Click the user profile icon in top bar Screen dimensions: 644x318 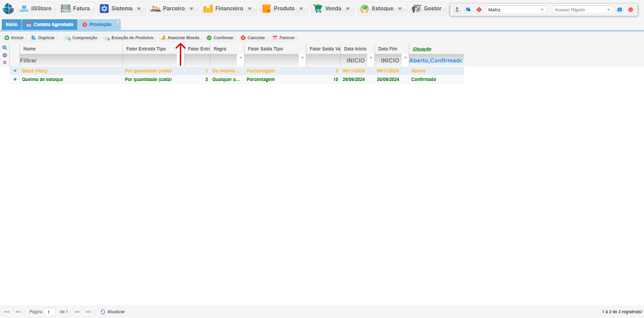[457, 10]
